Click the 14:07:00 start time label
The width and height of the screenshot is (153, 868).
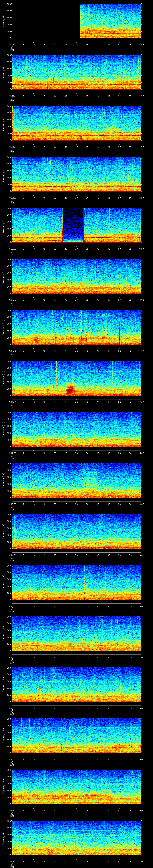coord(12,198)
